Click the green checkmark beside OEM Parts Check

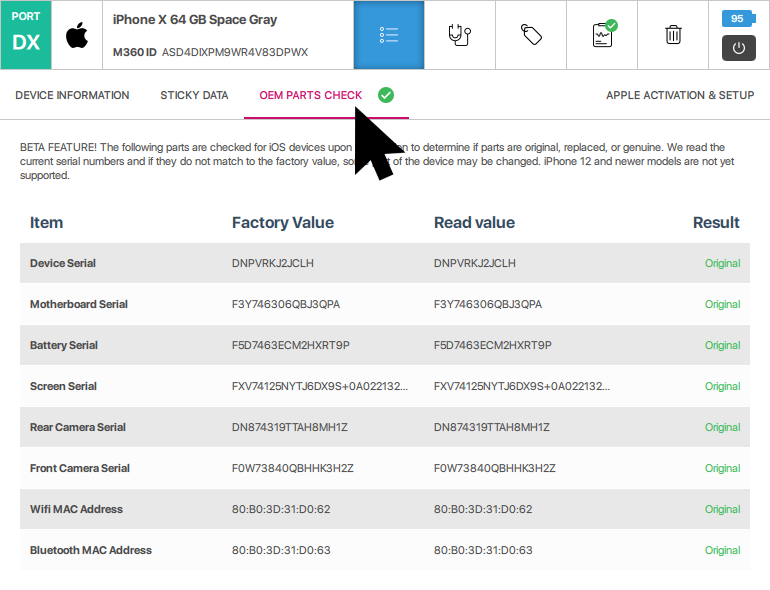386,95
